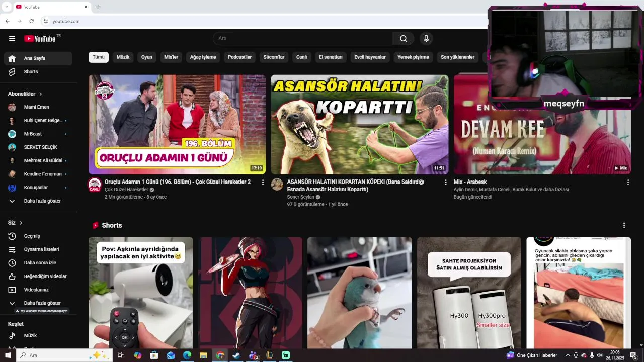Open Short about Sahte Projeksiyon

pos(469,293)
